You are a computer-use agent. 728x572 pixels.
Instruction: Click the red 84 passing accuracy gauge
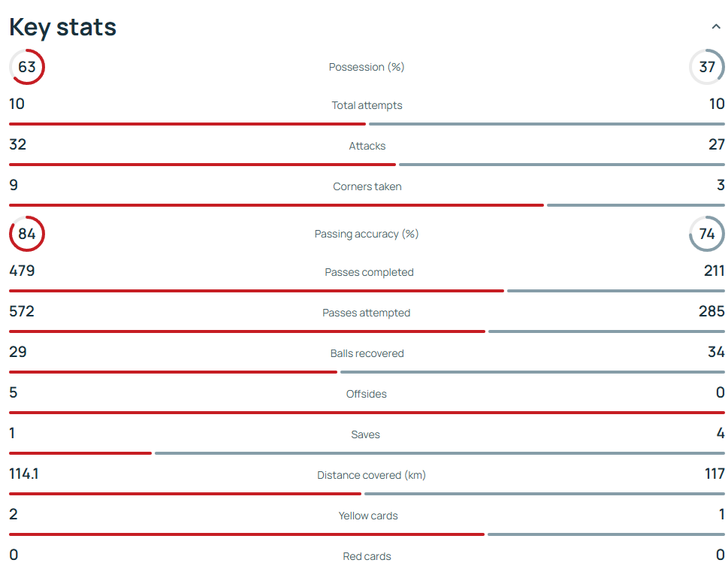point(27,234)
